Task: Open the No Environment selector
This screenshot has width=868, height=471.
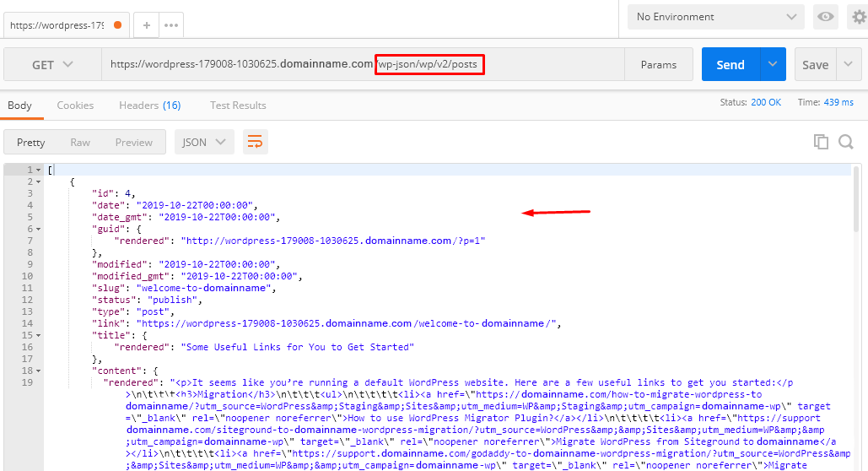Action: click(717, 17)
